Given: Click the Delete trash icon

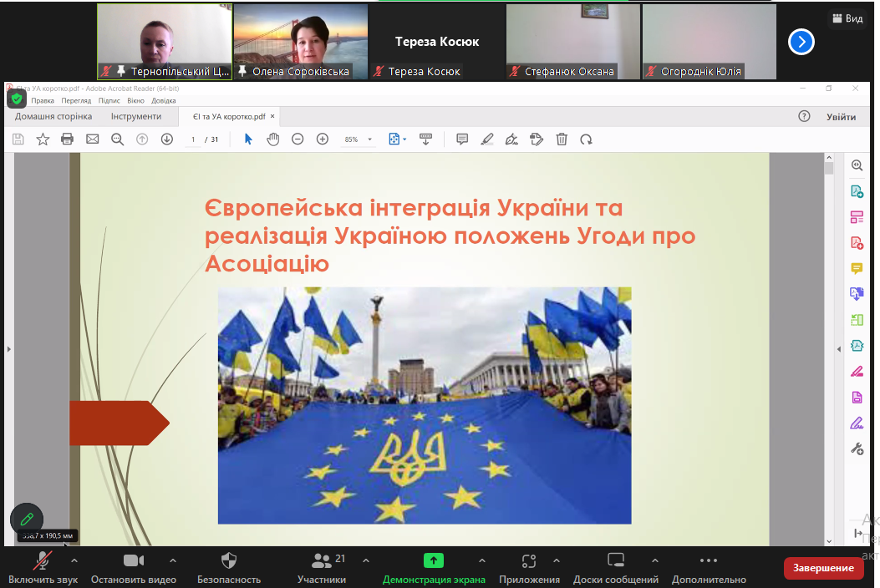Looking at the screenshot, I should click(562, 139).
